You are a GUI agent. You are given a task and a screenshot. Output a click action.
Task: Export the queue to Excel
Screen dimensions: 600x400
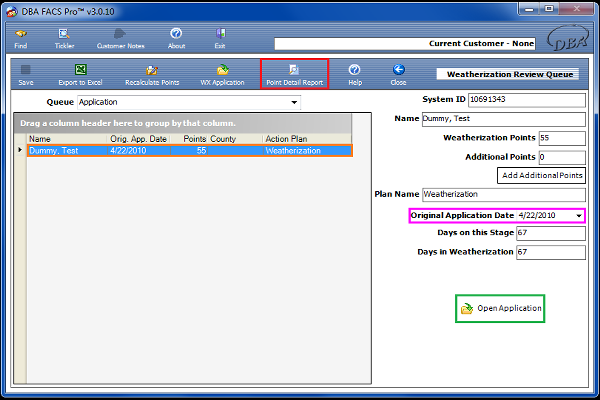click(80, 75)
